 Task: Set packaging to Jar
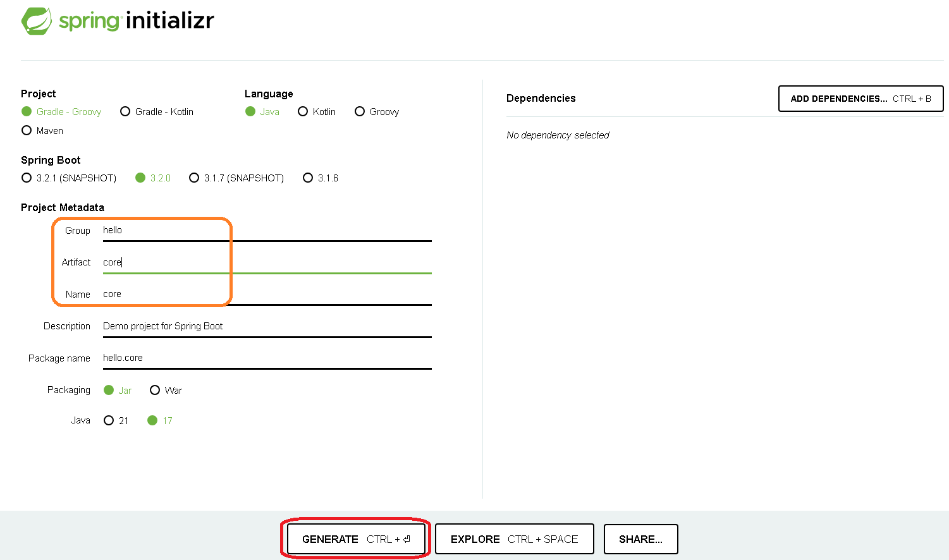118,391
